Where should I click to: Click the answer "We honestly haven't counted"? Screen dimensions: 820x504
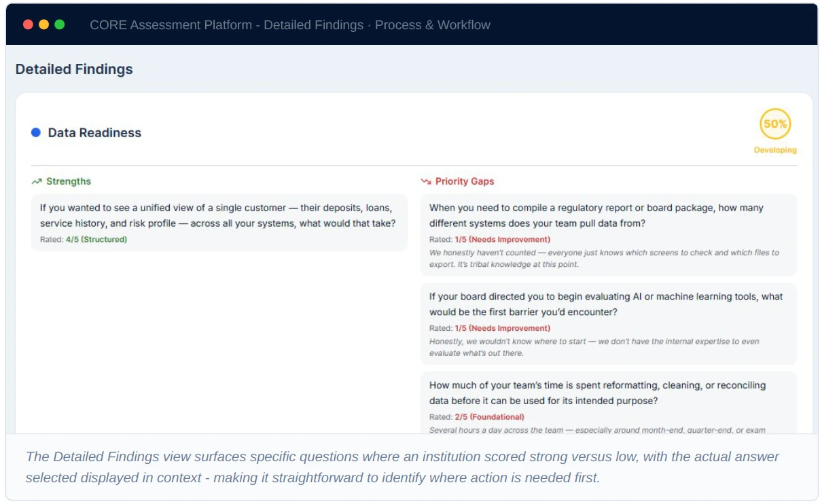click(604, 258)
